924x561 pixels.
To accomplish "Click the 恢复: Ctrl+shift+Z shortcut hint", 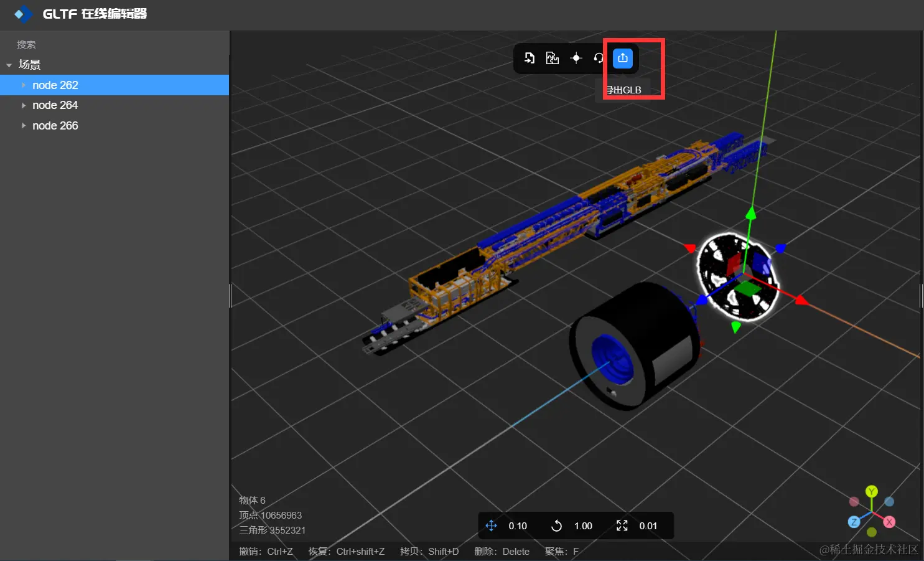I will coord(347,552).
